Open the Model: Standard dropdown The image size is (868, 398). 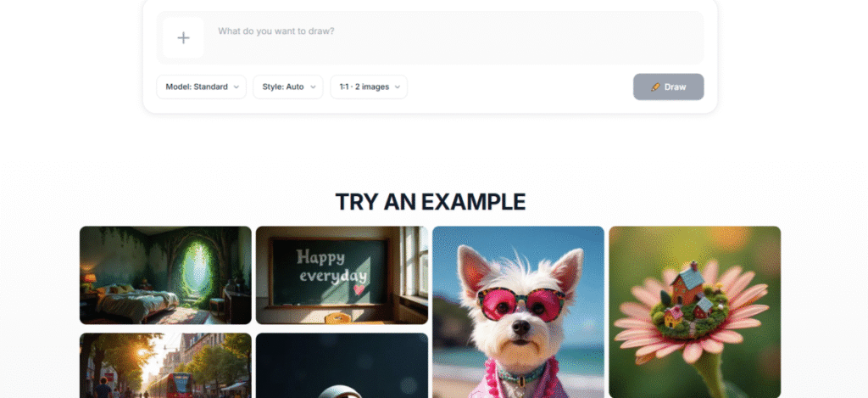(x=201, y=87)
